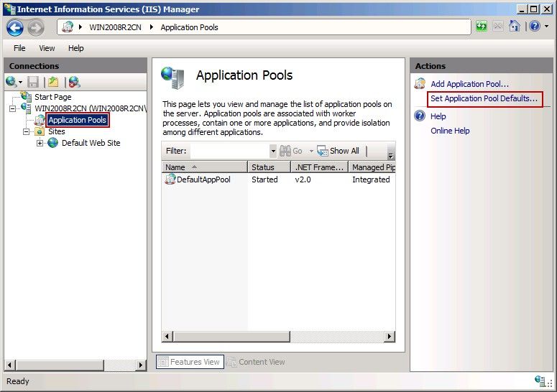Select the Sites folder in tree
557x392 pixels.
[57, 131]
